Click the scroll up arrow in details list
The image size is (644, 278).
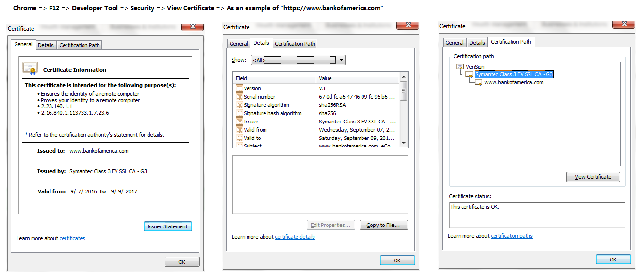tap(404, 77)
